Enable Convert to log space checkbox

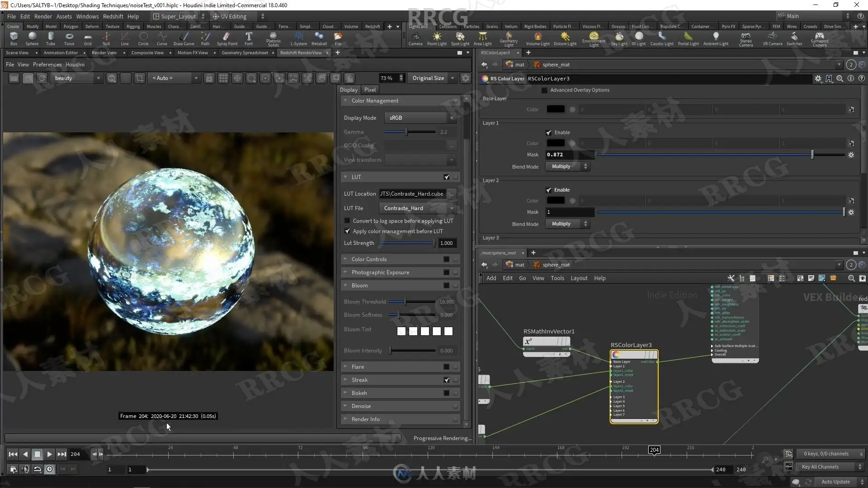347,221
